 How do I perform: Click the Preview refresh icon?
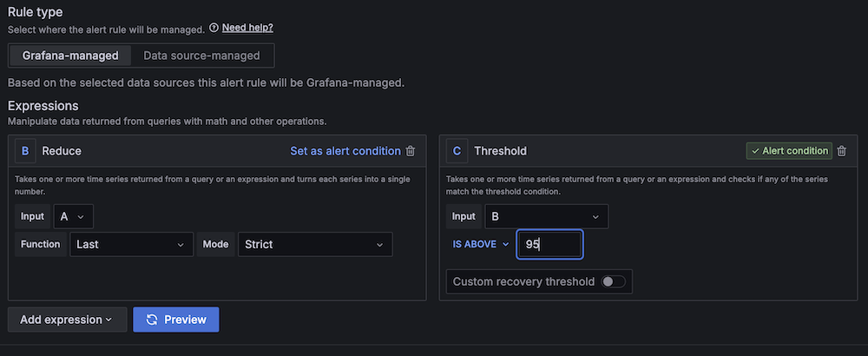click(152, 320)
